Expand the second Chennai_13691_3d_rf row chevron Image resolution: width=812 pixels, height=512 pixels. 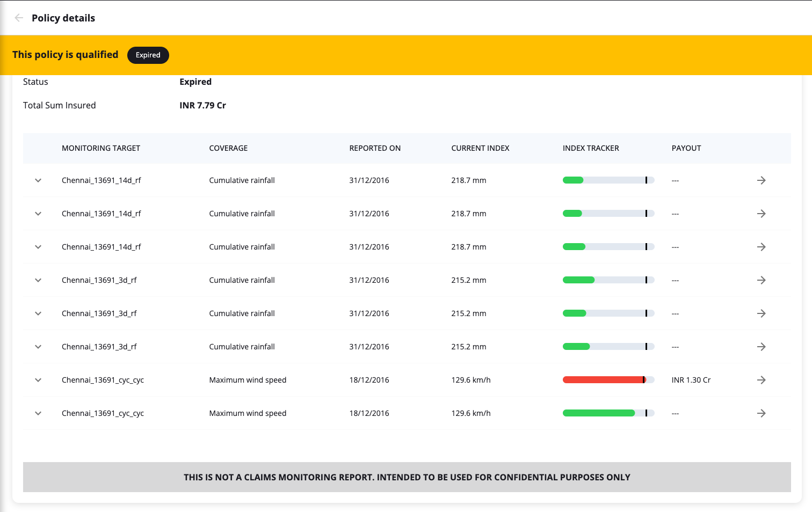coord(38,313)
